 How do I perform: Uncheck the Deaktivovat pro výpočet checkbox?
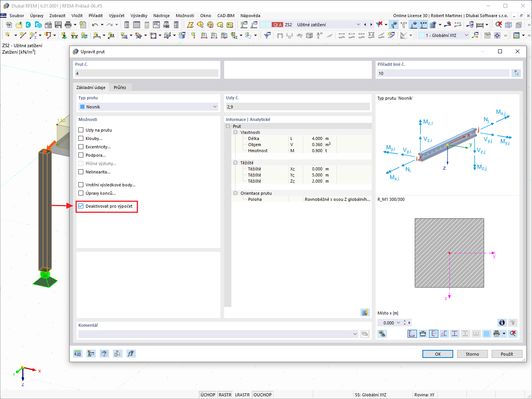coord(80,206)
